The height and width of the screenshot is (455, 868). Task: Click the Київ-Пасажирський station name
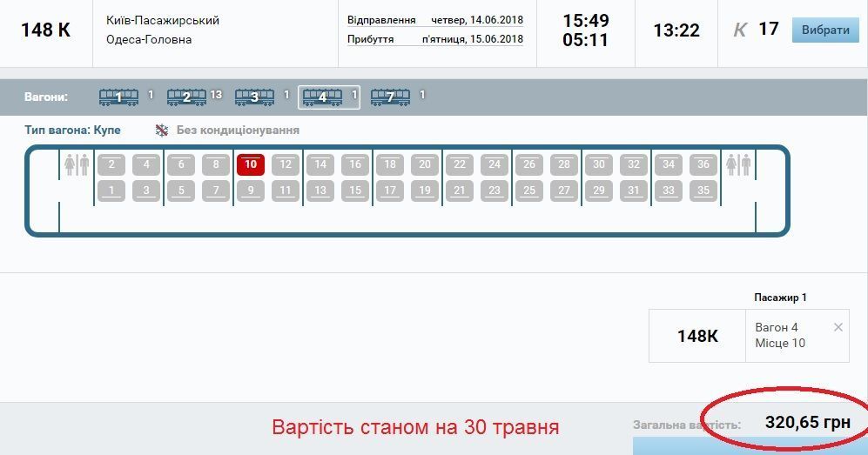coord(162,20)
